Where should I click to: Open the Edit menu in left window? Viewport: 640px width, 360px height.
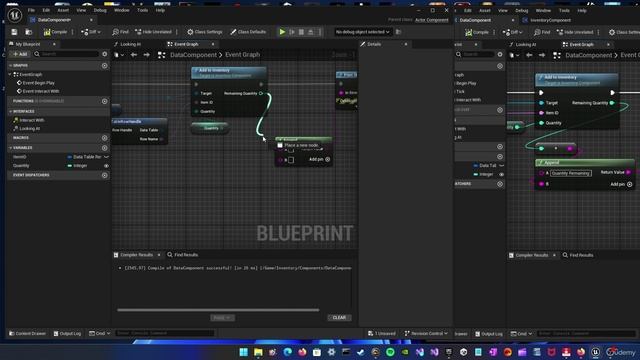[x=46, y=10]
